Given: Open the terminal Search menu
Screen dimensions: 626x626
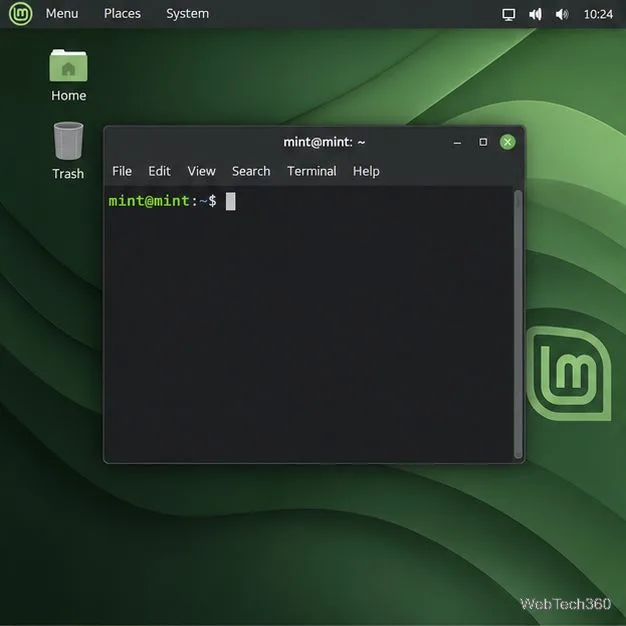Looking at the screenshot, I should (251, 171).
